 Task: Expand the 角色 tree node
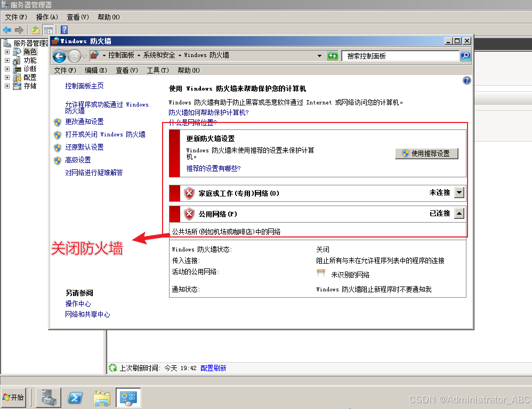click(7, 52)
